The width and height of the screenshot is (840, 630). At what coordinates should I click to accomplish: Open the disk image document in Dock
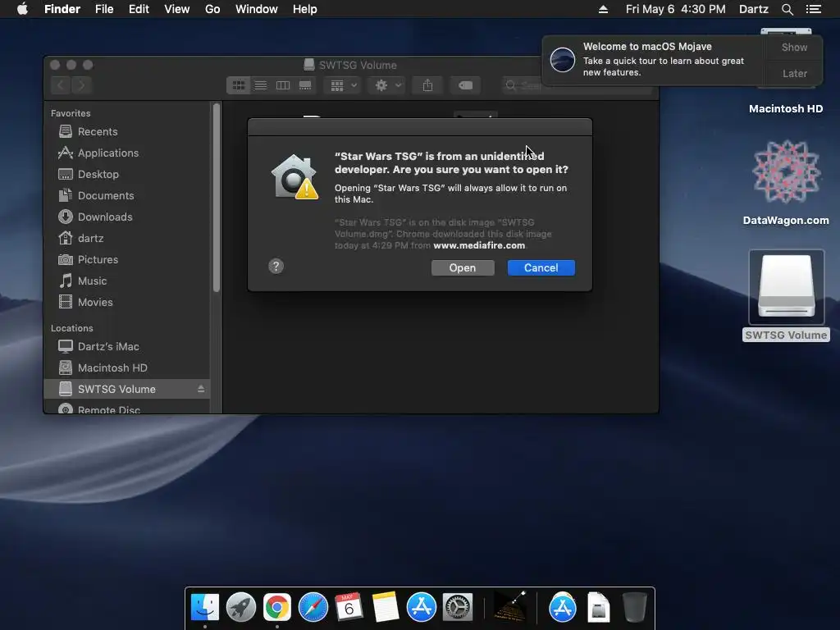click(x=598, y=608)
